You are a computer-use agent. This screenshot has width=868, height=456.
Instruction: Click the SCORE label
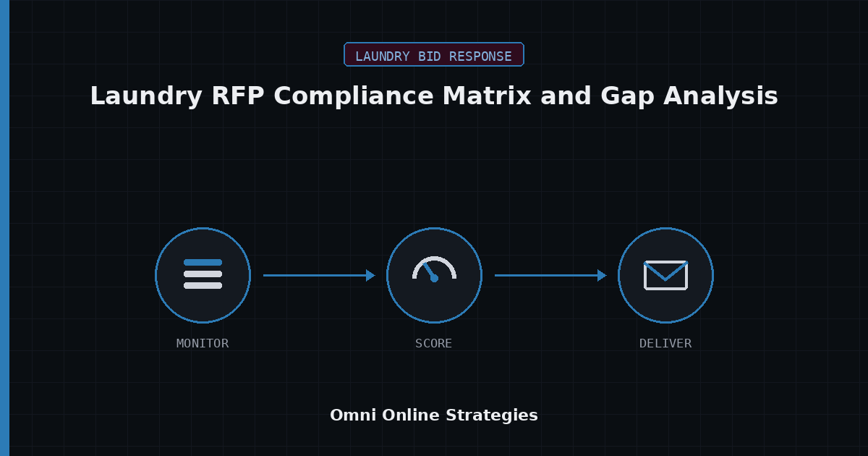tap(434, 343)
